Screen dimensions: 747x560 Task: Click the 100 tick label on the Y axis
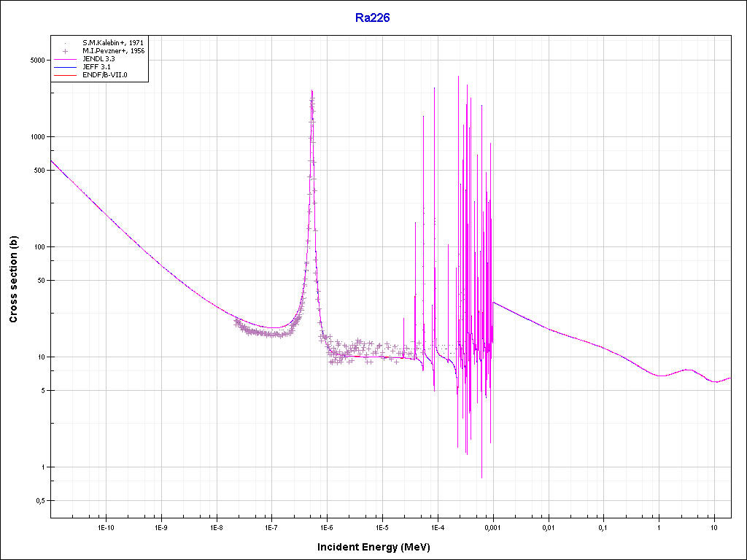tap(39, 247)
